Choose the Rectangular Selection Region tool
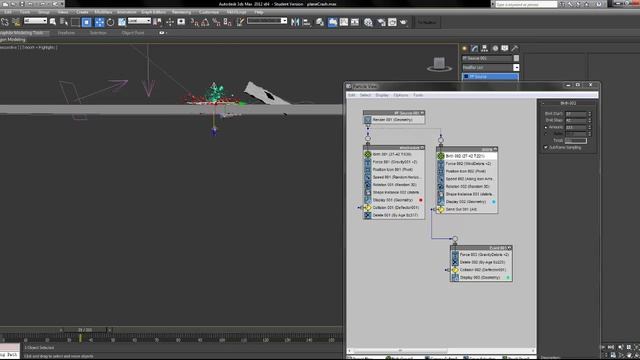The height and width of the screenshot is (360, 640). point(75,22)
